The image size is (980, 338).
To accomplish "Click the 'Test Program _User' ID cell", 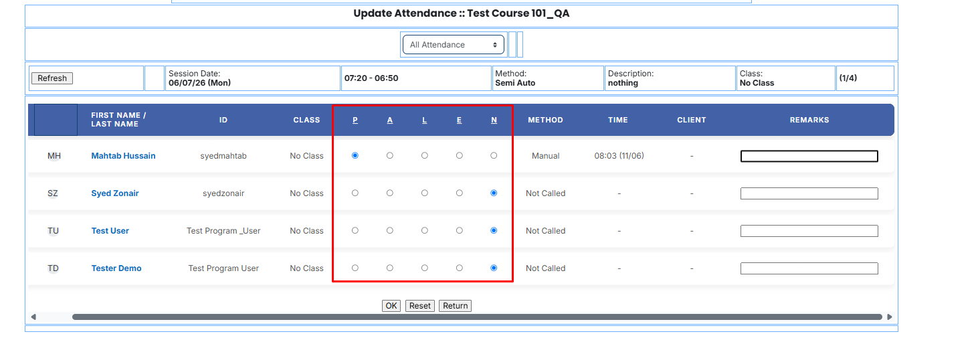I will (x=223, y=231).
